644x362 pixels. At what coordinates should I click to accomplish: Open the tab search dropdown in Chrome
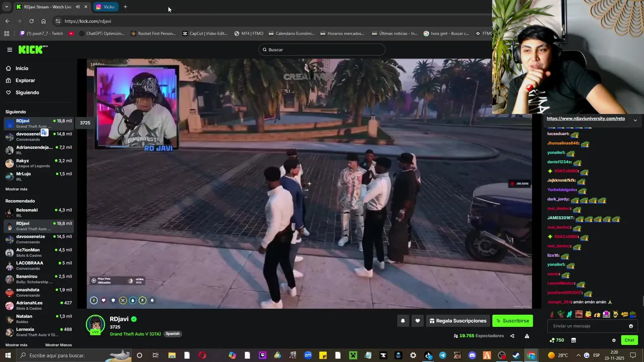point(6,7)
